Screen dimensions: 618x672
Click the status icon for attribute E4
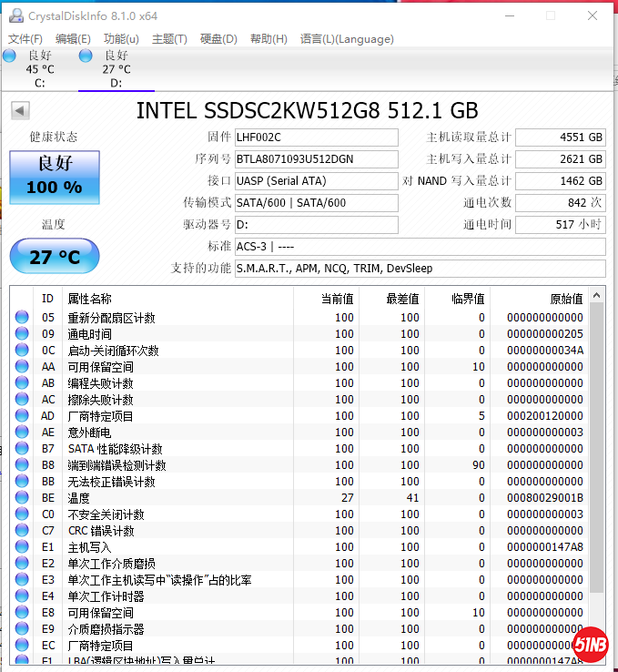pos(22,596)
